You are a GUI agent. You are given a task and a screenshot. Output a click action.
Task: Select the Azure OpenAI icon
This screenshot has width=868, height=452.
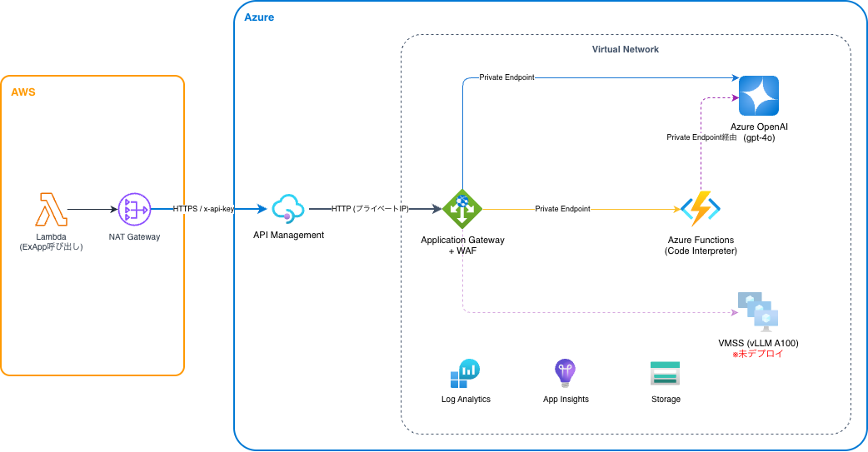(758, 96)
